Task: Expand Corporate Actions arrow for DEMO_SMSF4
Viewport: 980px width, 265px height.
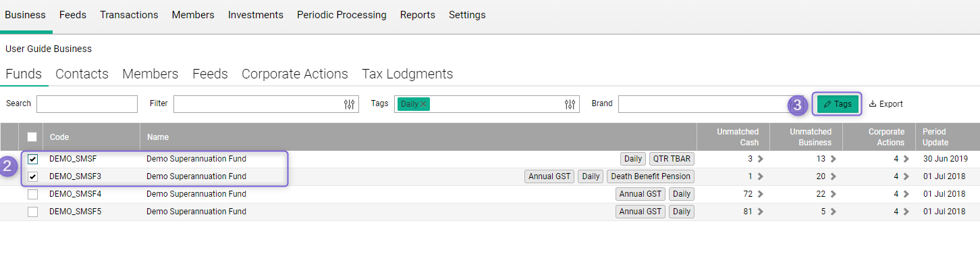Action: tap(906, 194)
